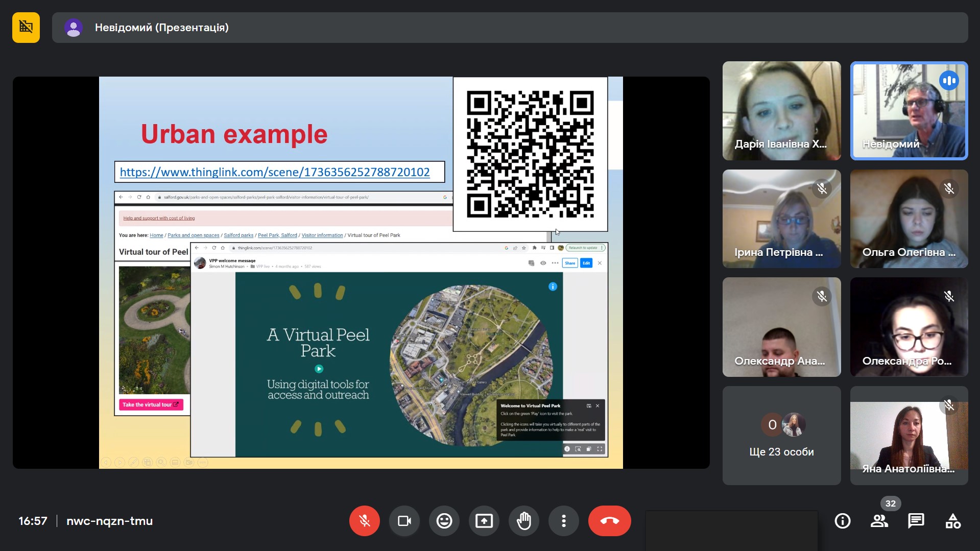Click the 'Take the virtual tour' button

click(x=151, y=404)
